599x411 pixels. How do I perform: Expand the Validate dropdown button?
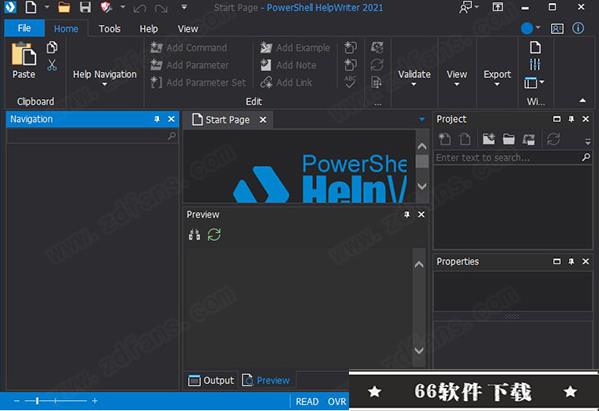[x=414, y=78]
